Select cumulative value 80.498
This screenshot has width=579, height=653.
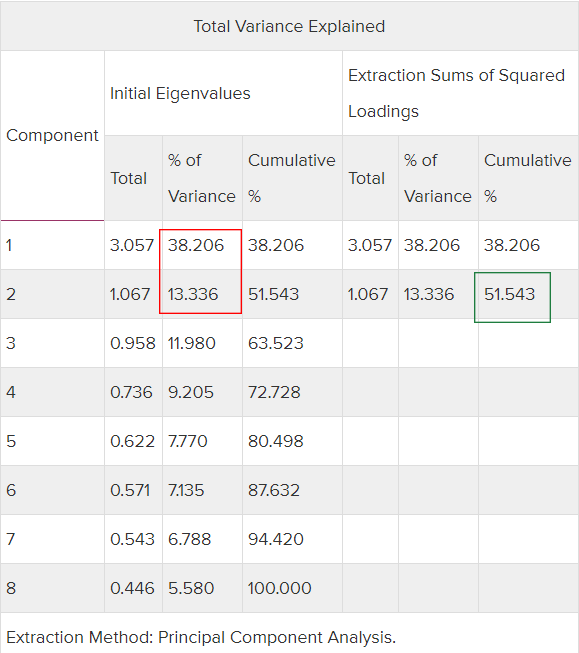[276, 441]
